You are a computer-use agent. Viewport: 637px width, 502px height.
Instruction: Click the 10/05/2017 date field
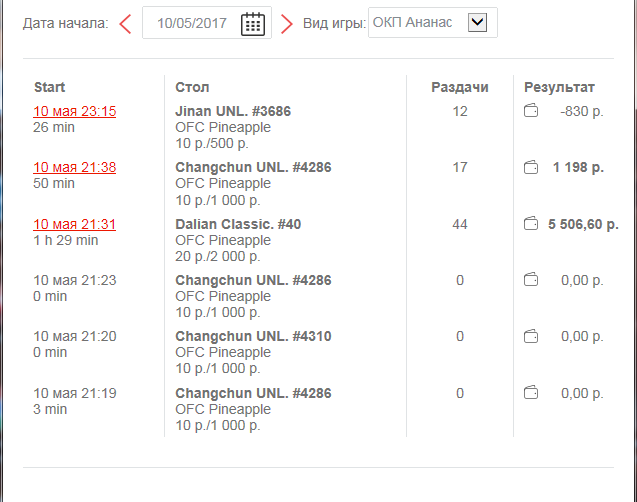pyautogui.click(x=191, y=24)
